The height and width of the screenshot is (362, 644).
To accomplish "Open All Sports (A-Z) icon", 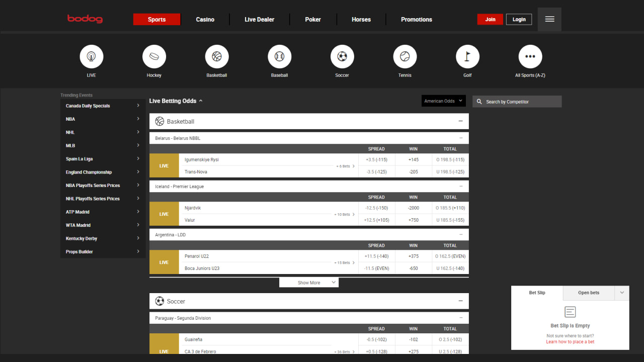I will coord(530,56).
